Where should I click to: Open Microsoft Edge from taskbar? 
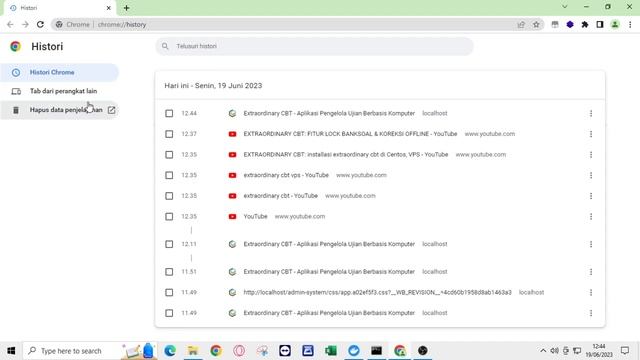[x=170, y=351]
